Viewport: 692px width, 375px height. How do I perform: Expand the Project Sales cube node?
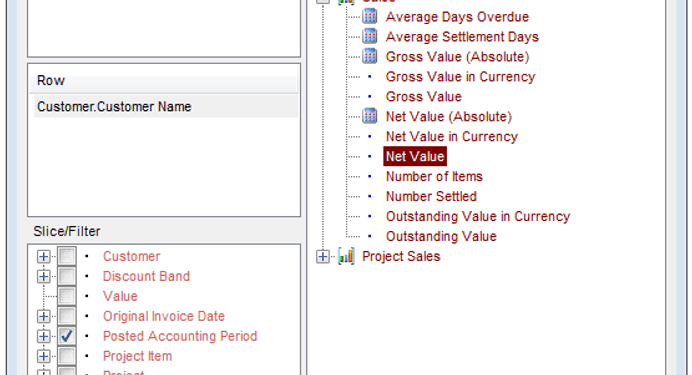tap(323, 256)
